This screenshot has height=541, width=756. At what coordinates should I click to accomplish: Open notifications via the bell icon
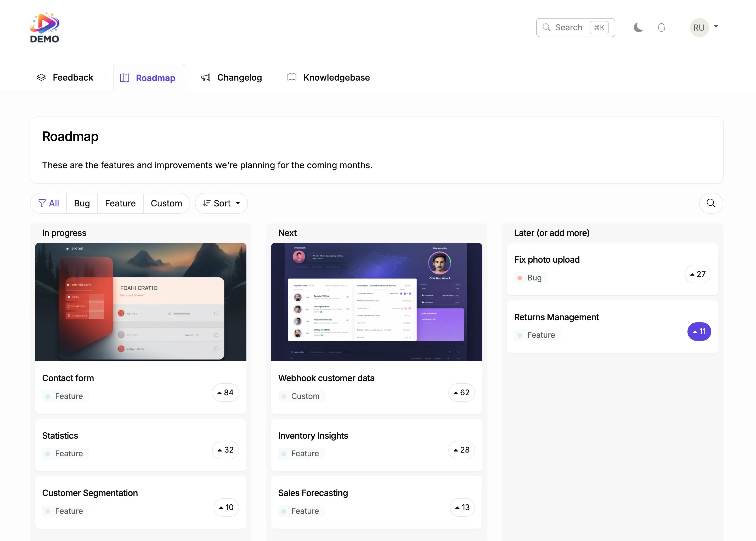click(x=661, y=27)
